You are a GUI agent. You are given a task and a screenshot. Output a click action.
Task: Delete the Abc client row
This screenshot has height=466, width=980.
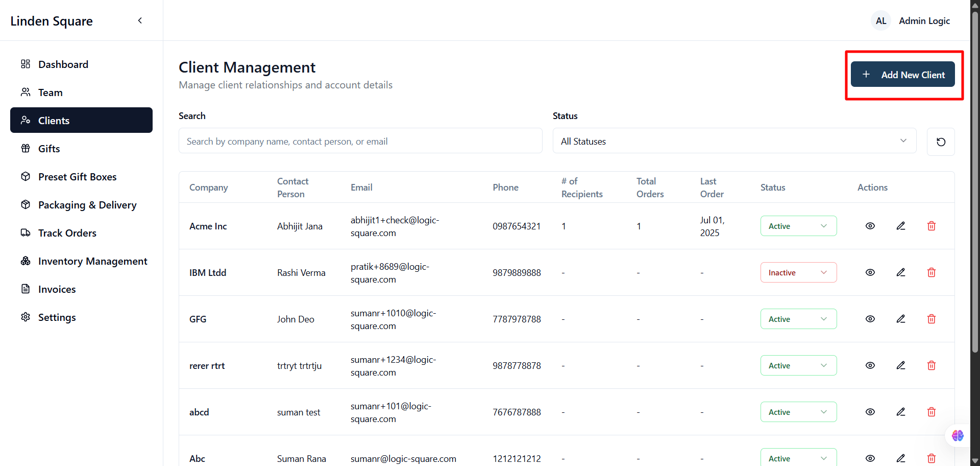pyautogui.click(x=932, y=458)
